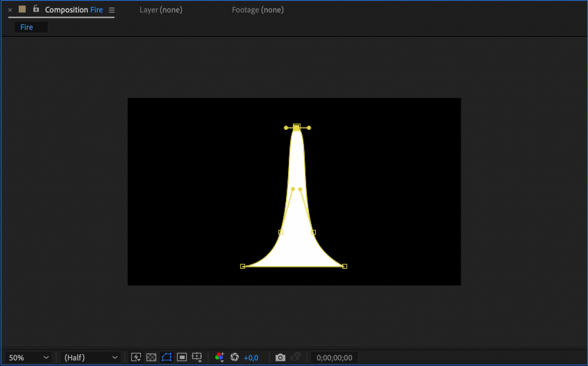Image resolution: width=588 pixels, height=366 pixels.
Task: Toggle the checkerboard background display
Action: tap(151, 357)
